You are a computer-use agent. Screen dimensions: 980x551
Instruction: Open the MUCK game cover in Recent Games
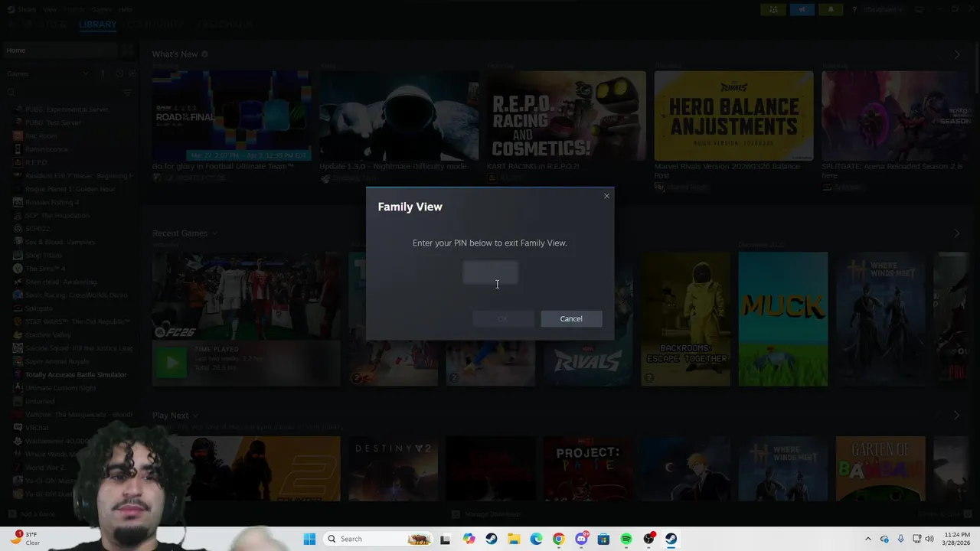[782, 319]
